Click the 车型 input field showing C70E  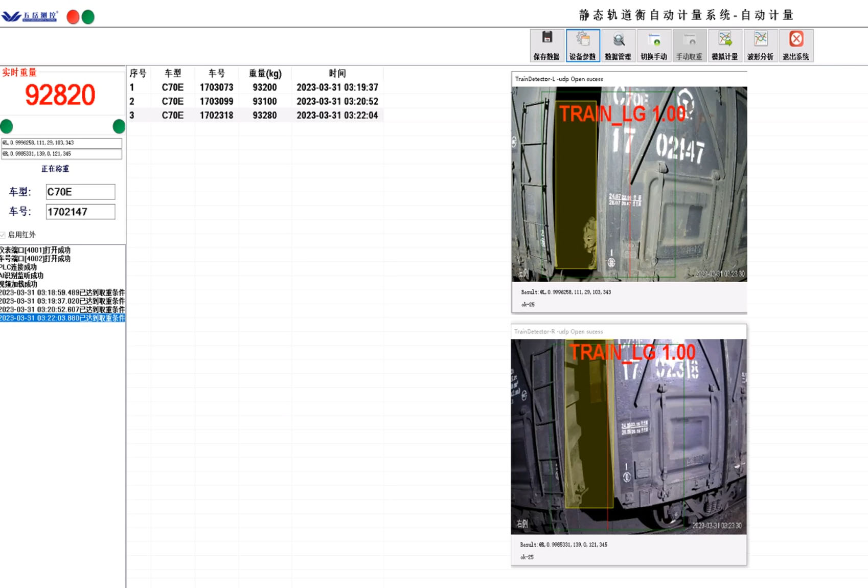coord(80,192)
